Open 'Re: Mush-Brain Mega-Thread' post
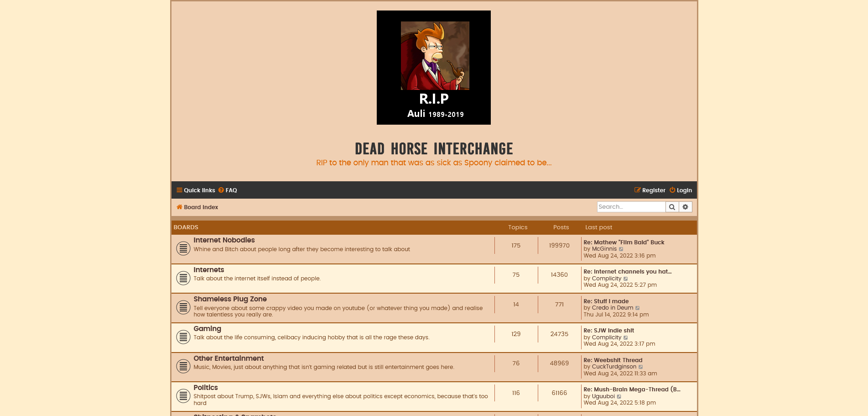 click(632, 390)
